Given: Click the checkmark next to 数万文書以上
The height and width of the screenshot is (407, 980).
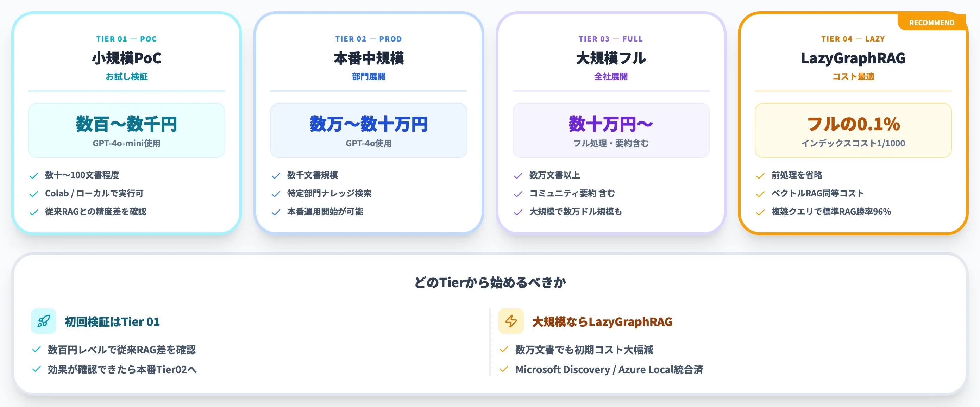Looking at the screenshot, I should [x=518, y=175].
